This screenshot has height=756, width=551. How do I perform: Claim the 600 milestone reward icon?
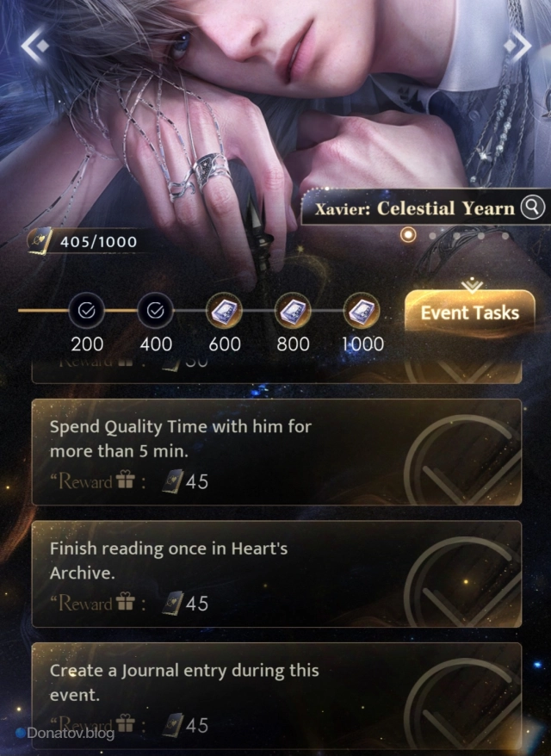tap(224, 311)
